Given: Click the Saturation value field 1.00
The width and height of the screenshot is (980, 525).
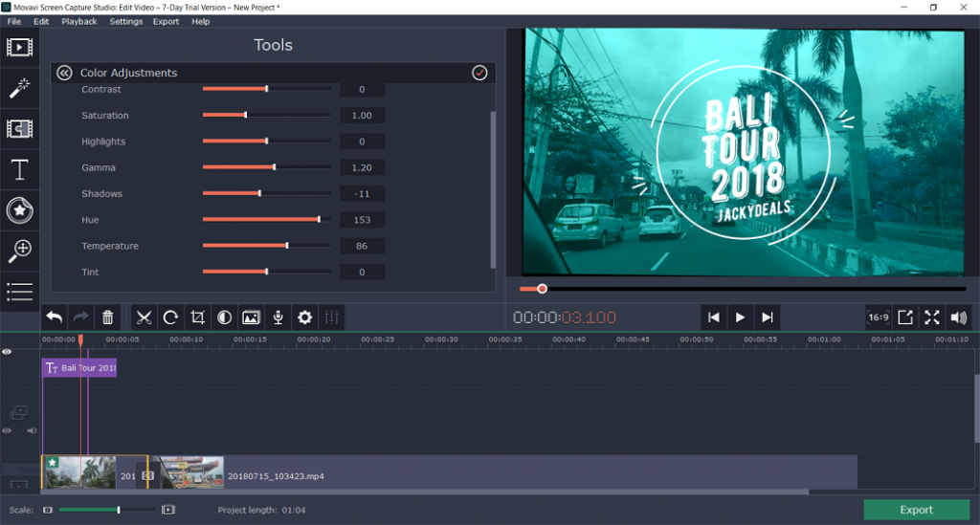Looking at the screenshot, I should coord(362,116).
